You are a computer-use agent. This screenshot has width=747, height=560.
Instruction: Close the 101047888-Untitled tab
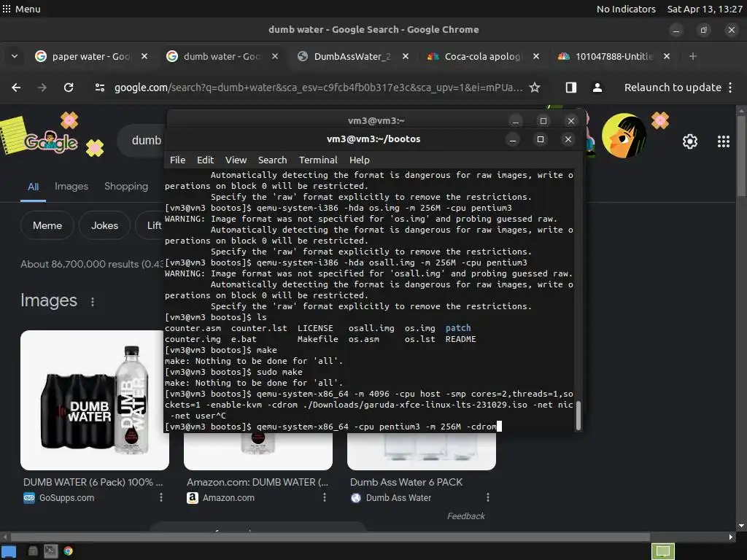pos(667,56)
